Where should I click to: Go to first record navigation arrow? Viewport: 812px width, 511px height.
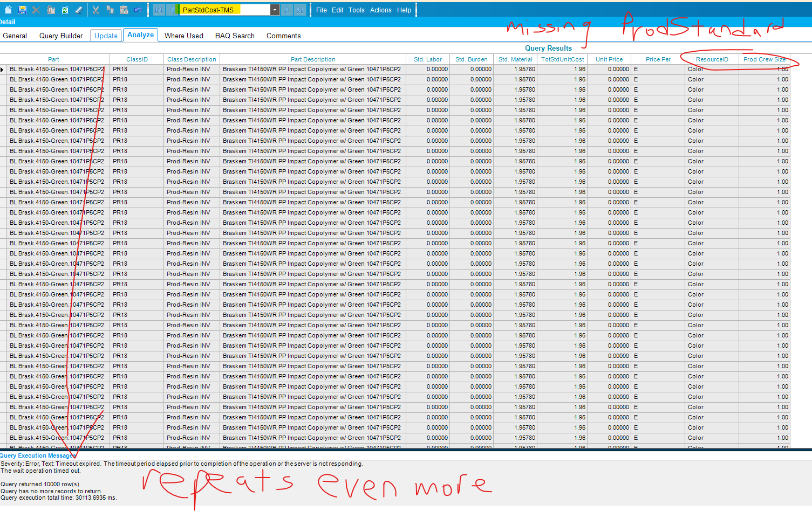tap(159, 10)
